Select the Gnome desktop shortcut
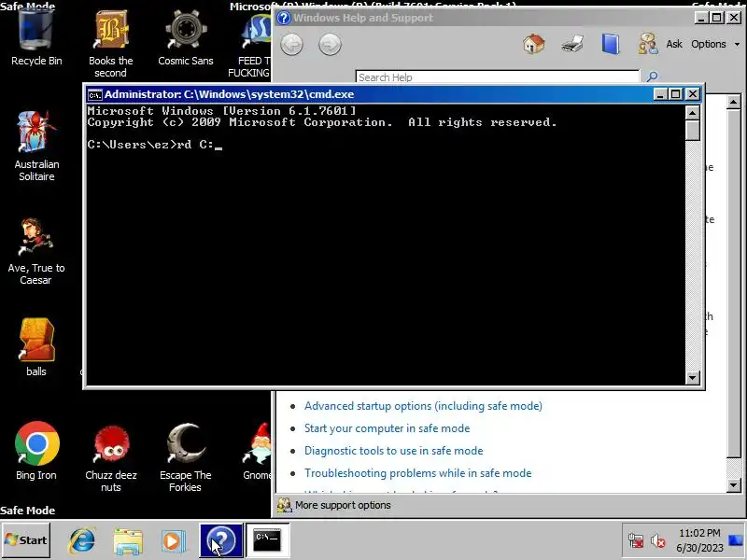Screen dimensions: 747x560 coord(258,452)
